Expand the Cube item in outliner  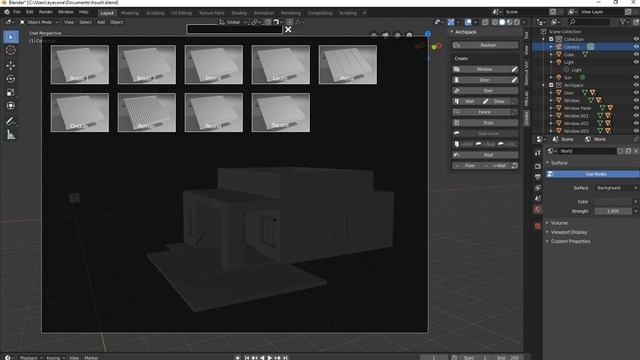point(551,55)
